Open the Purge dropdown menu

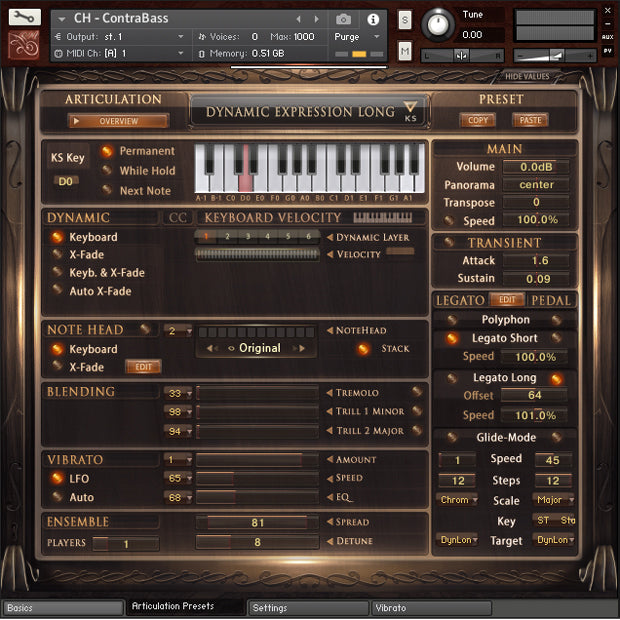(x=356, y=37)
